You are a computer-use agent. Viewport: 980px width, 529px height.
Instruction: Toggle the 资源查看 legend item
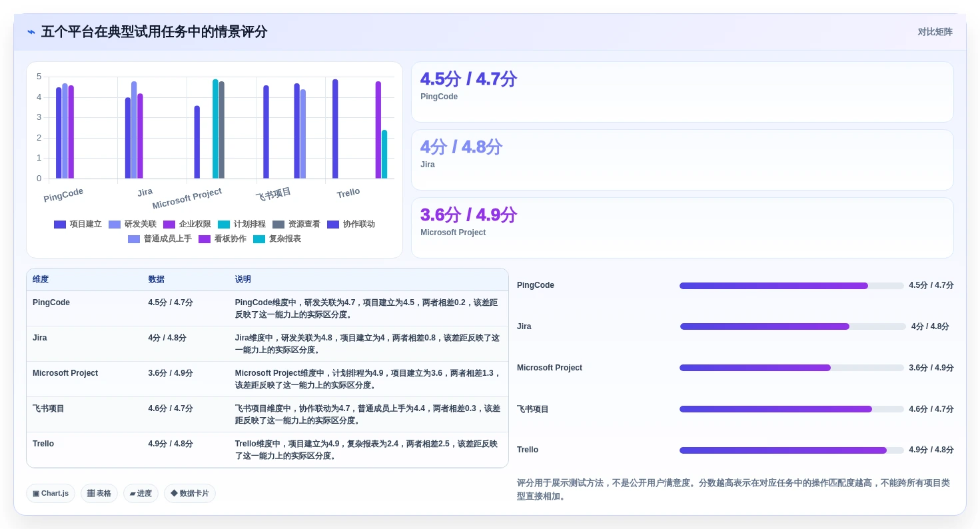(x=296, y=225)
